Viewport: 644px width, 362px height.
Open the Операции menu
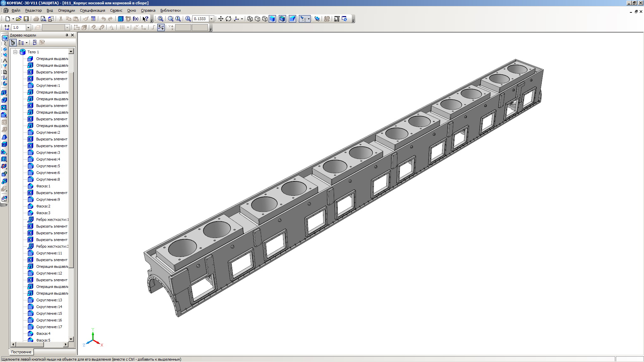66,10
